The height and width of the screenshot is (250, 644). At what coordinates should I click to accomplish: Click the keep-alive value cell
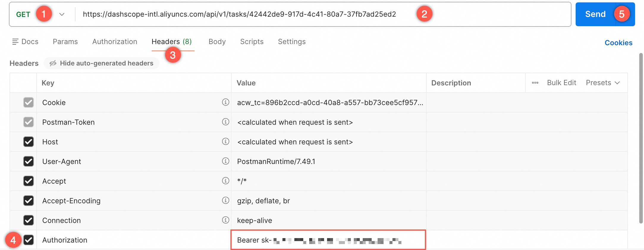coord(329,220)
